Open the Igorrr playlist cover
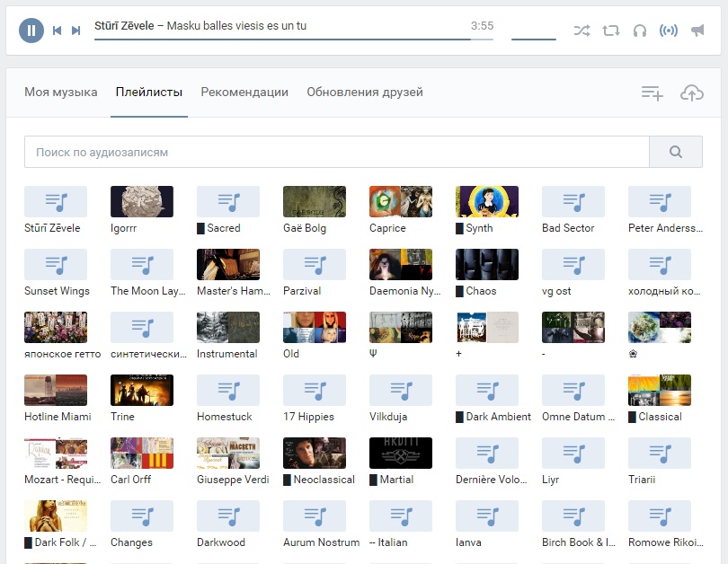Viewport: 728px width, 564px height. [142, 201]
